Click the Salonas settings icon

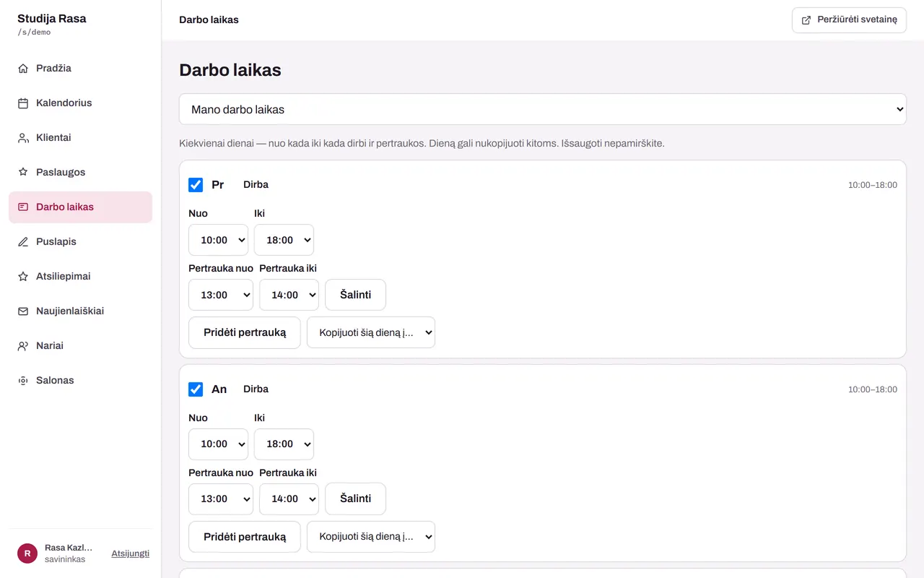23,381
